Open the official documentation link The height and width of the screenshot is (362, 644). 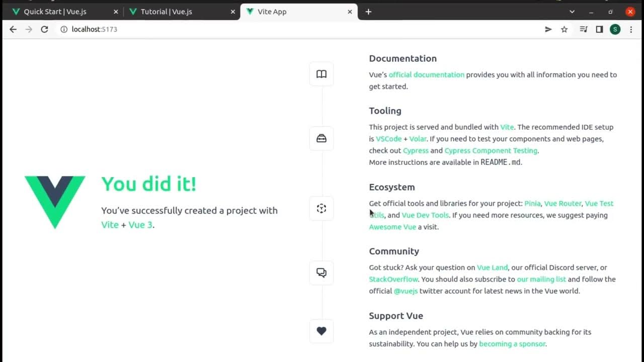[426, 75]
